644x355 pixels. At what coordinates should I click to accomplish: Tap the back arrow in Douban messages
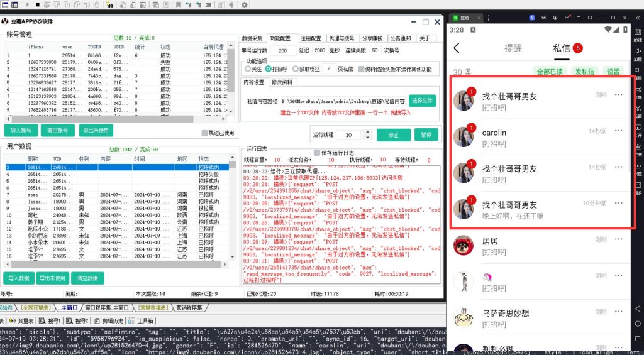457,48
